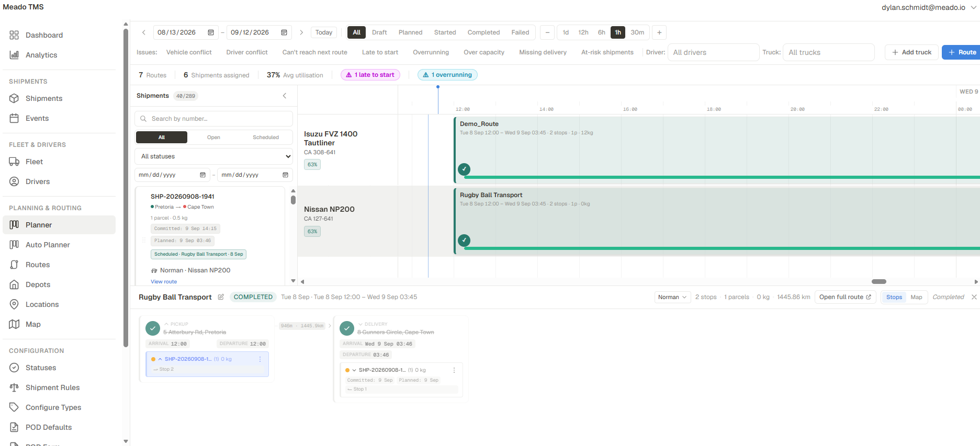Open the All statuses dropdown
This screenshot has height=446, width=980.
pos(213,156)
